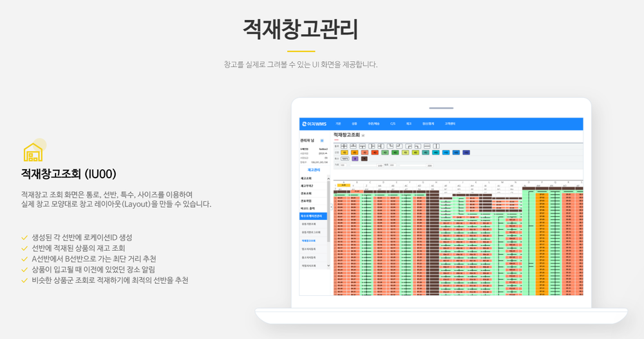Pick the first yellow shelf color swatch
This screenshot has height=339, width=644.
pyautogui.click(x=345, y=152)
